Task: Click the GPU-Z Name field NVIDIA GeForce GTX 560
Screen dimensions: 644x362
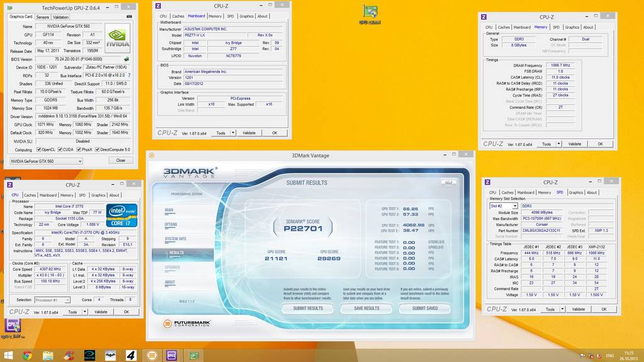Action: point(69,26)
